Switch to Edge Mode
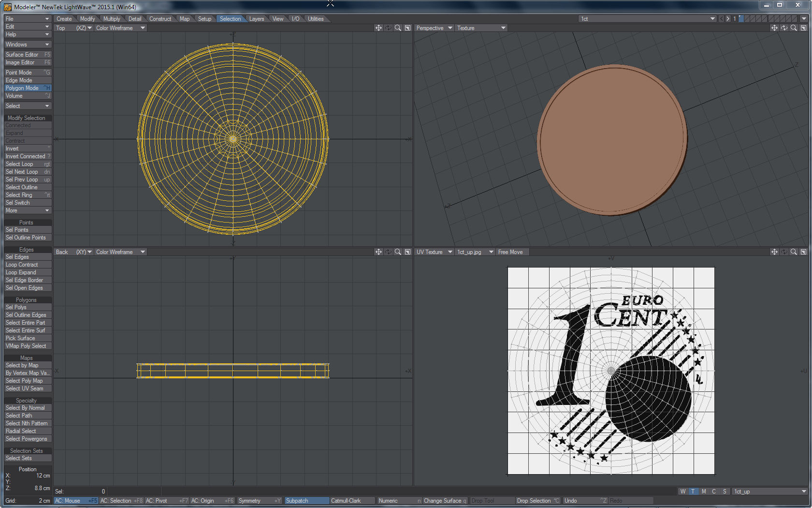The image size is (812, 508). tap(28, 80)
